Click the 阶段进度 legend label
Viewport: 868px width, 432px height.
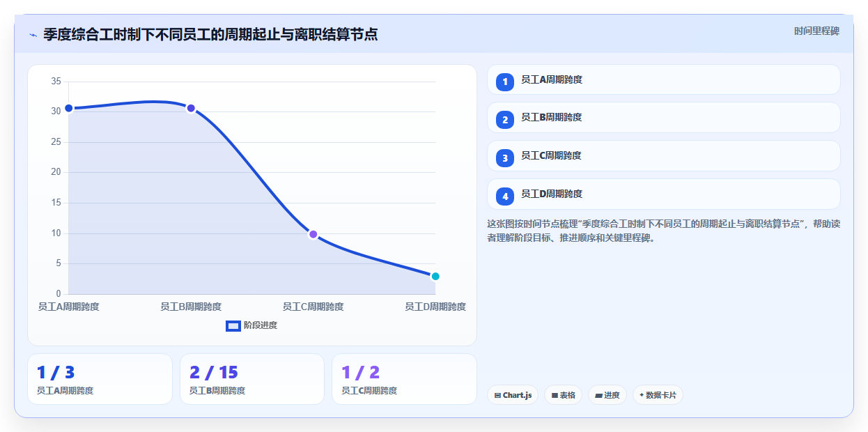pos(260,325)
